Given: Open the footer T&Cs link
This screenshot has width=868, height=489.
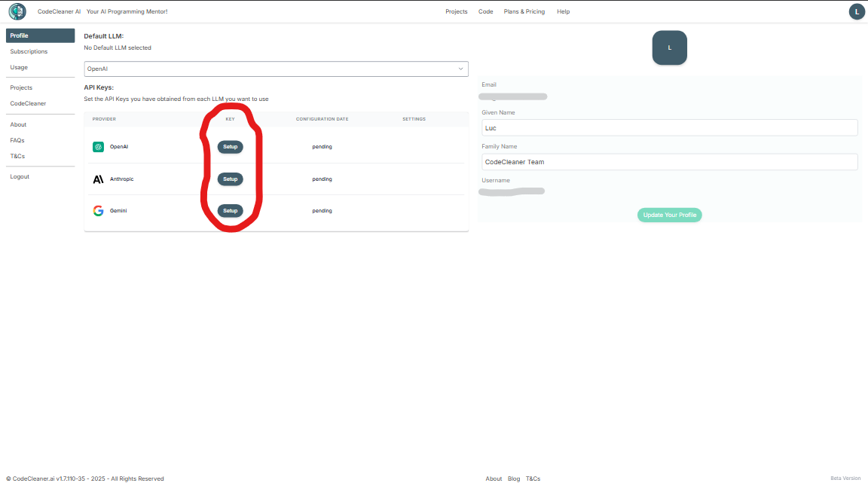Looking at the screenshot, I should coord(533,479).
